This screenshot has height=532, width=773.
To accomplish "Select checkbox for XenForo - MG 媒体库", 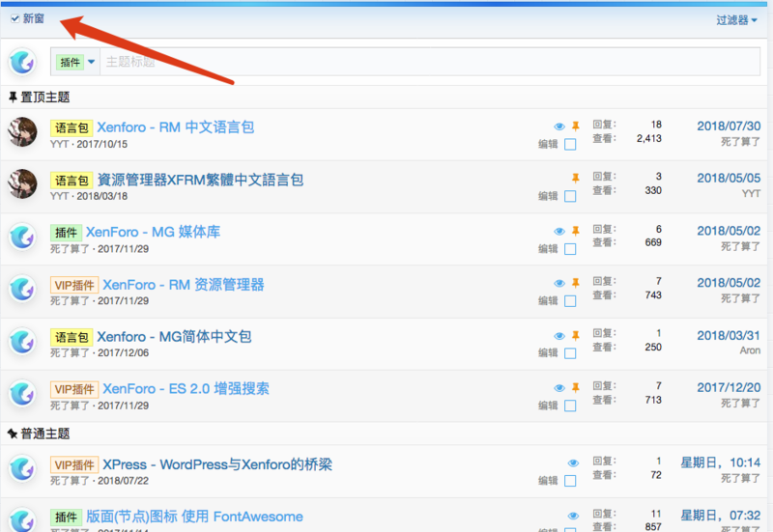I will tap(570, 249).
